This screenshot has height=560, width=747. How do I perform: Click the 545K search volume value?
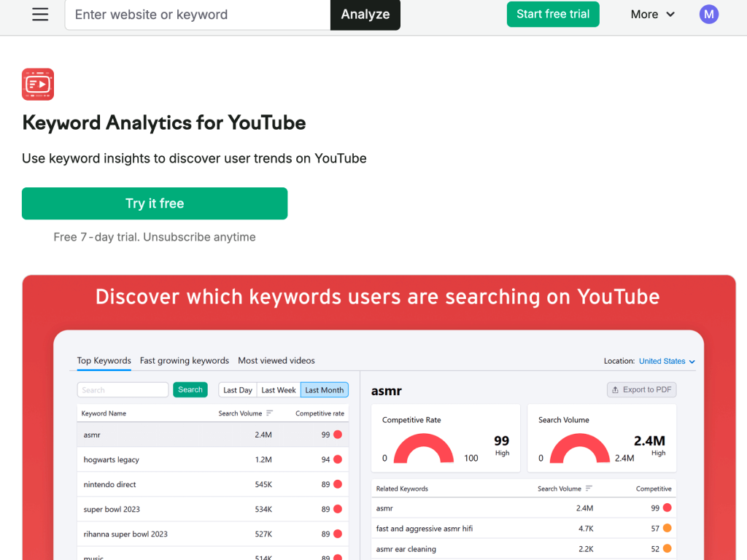263,484
